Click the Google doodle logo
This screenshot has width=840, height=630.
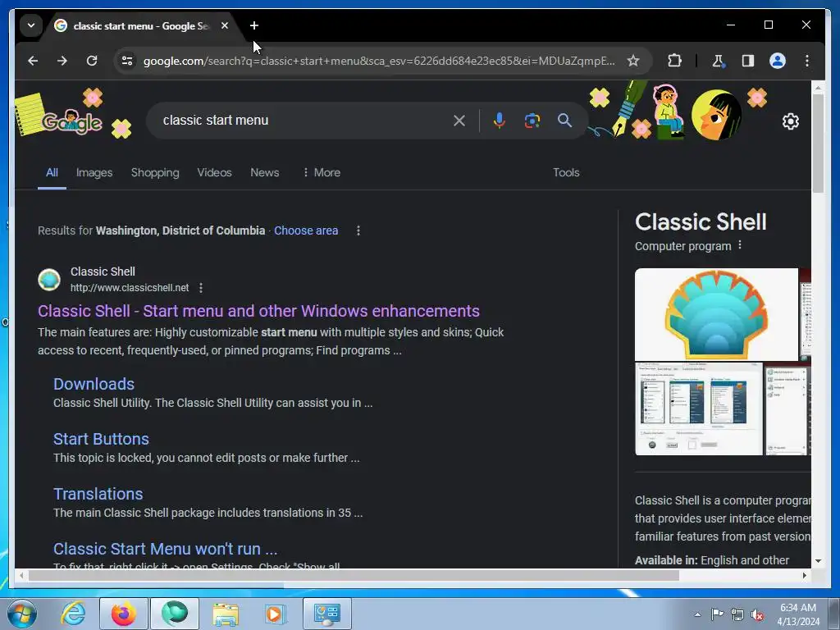(72, 122)
